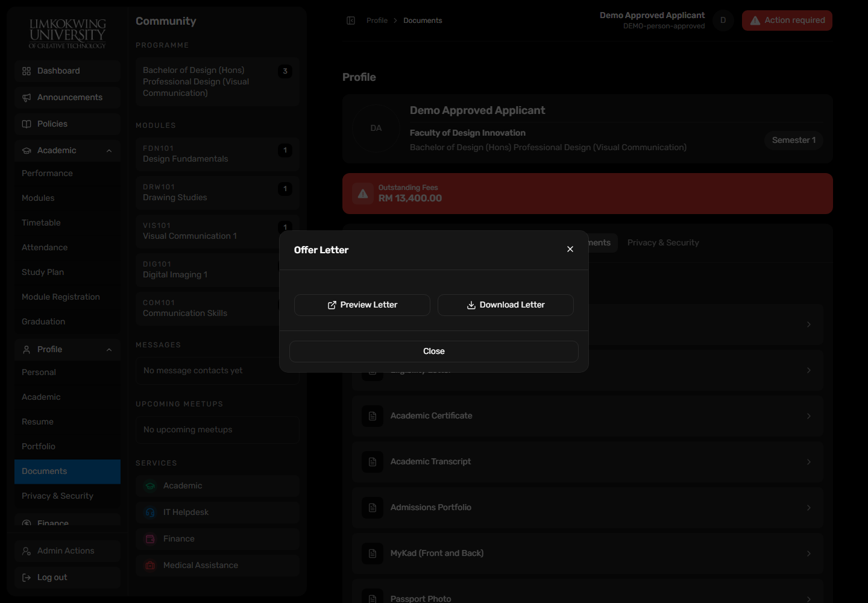868x603 pixels.
Task: Expand the MyKad row chevron
Action: pos(809,554)
